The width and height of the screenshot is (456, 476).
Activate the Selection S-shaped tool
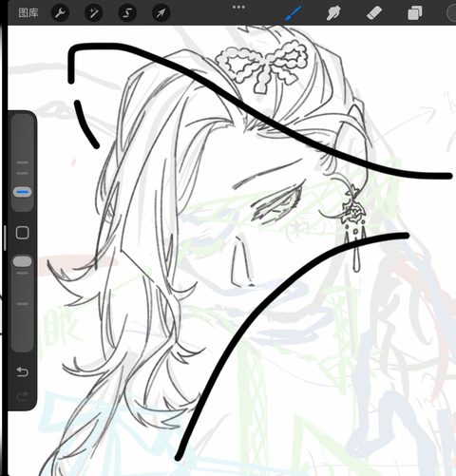127,13
